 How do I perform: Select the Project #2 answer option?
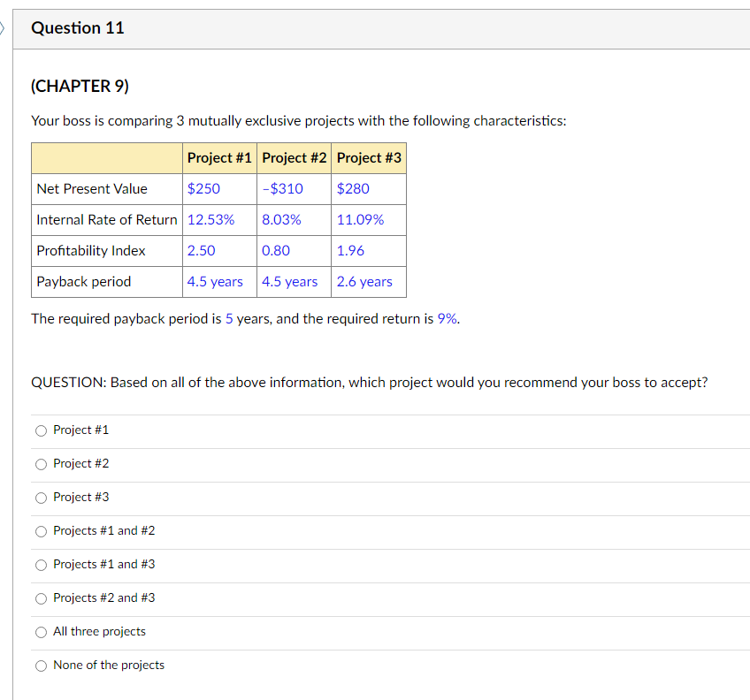[41, 464]
